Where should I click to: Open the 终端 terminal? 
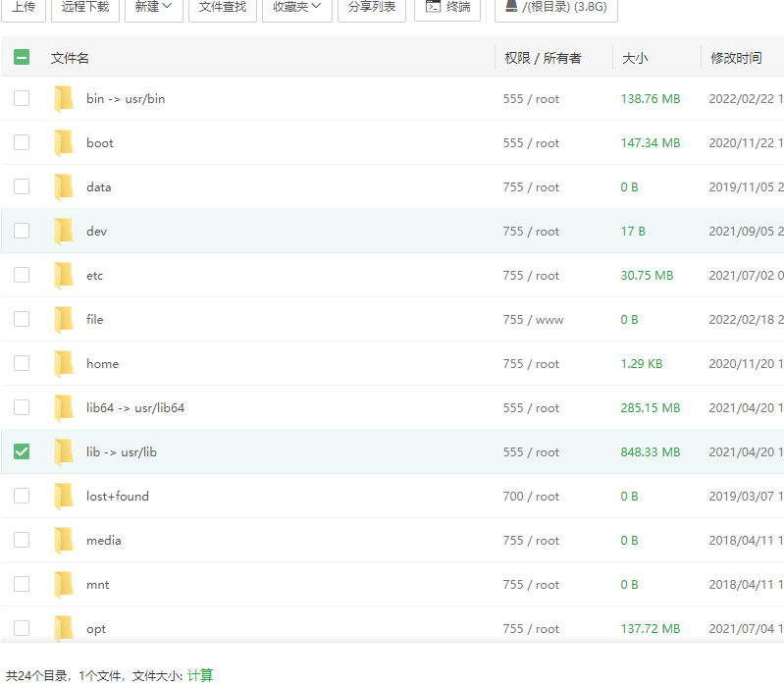tap(447, 7)
